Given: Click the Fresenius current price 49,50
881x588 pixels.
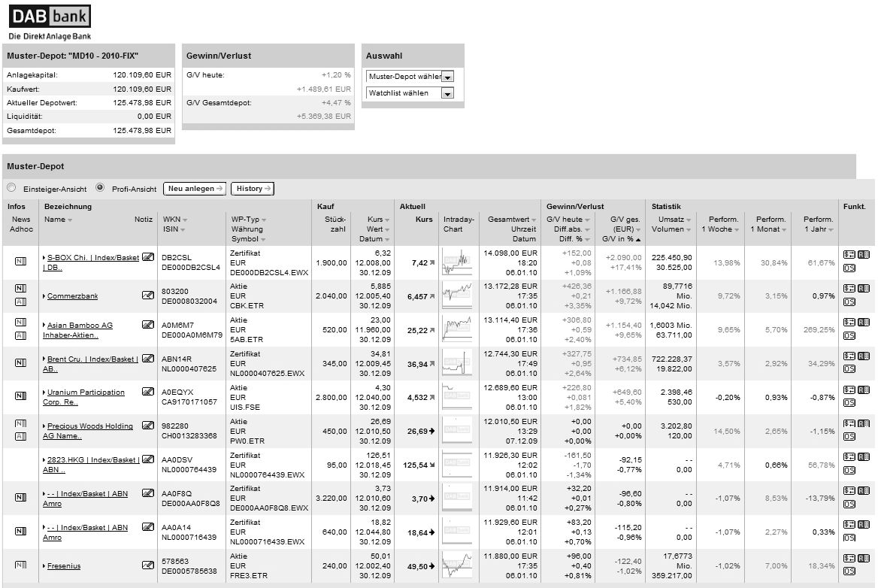Looking at the screenshot, I should pyautogui.click(x=418, y=566).
